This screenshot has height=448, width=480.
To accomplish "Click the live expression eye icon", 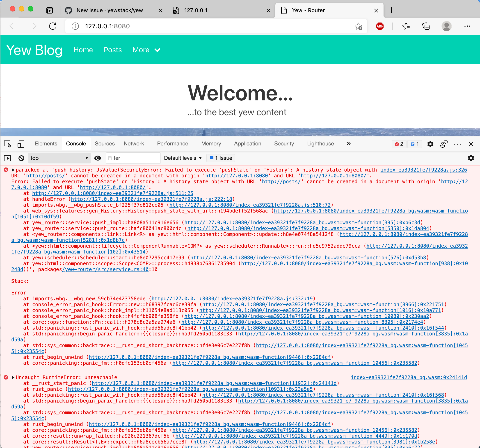I will tap(98, 158).
